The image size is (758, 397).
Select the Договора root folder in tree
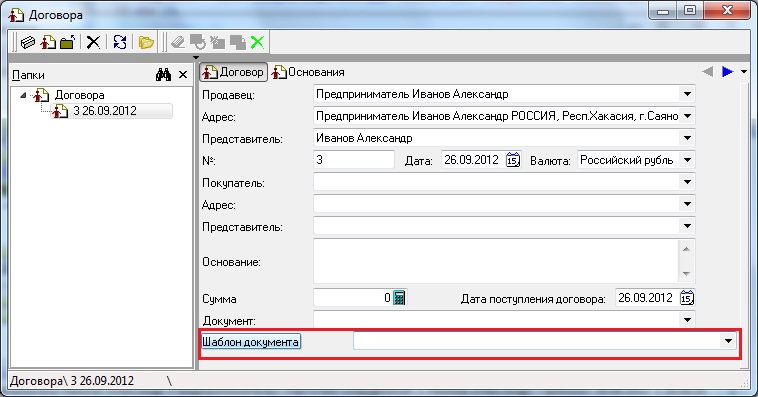(x=79, y=95)
